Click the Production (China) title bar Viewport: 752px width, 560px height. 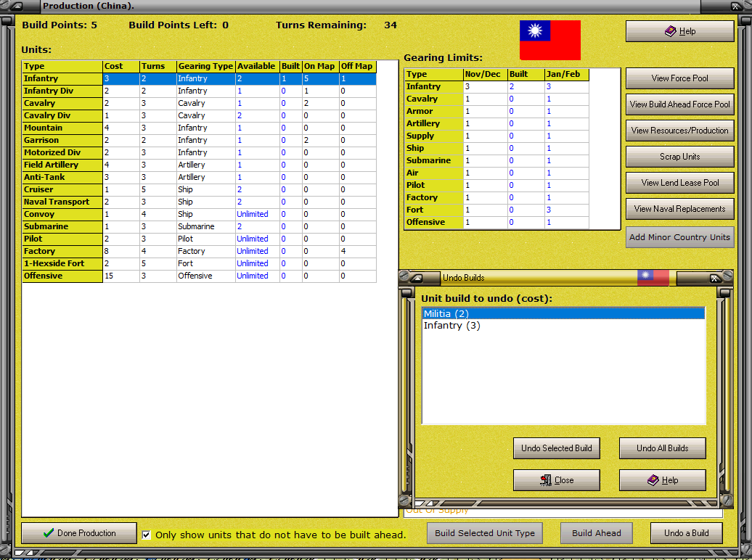pos(369,7)
